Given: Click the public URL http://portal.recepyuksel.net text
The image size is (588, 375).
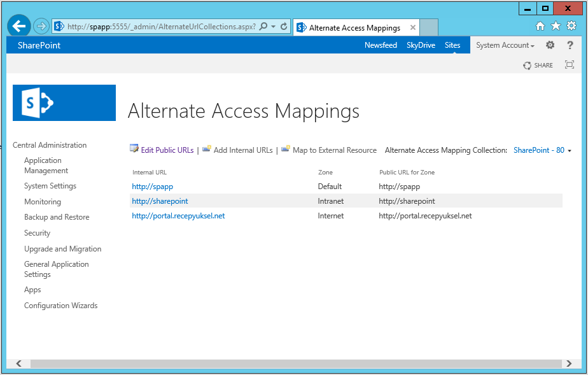Looking at the screenshot, I should click(425, 216).
